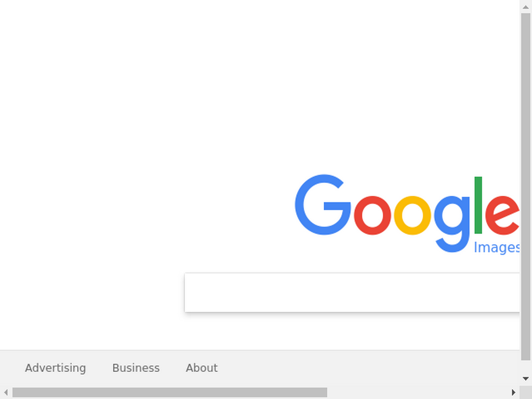Click the horizontal scrollbar left arrow
The height and width of the screenshot is (399, 532).
[x=6, y=392]
